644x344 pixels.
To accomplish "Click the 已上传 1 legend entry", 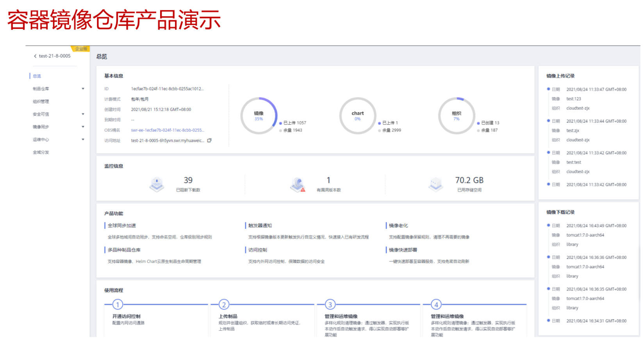I will click(388, 123).
